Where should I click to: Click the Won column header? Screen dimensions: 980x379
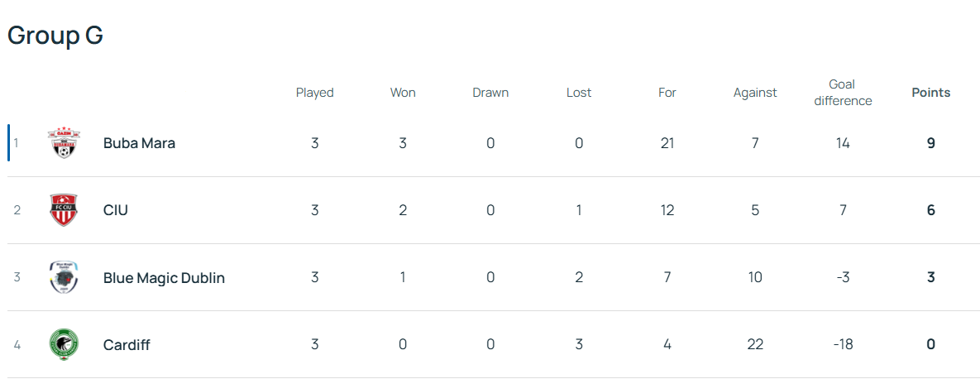tap(403, 93)
